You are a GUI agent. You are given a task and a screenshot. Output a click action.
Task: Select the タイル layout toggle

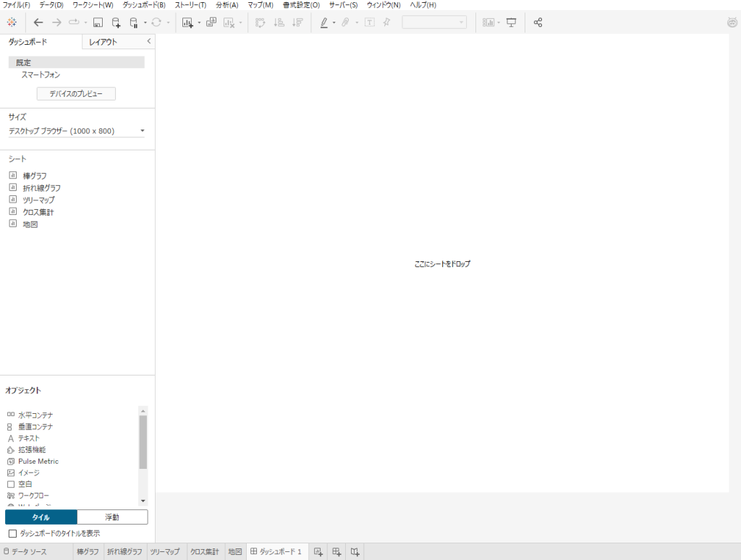(x=41, y=517)
